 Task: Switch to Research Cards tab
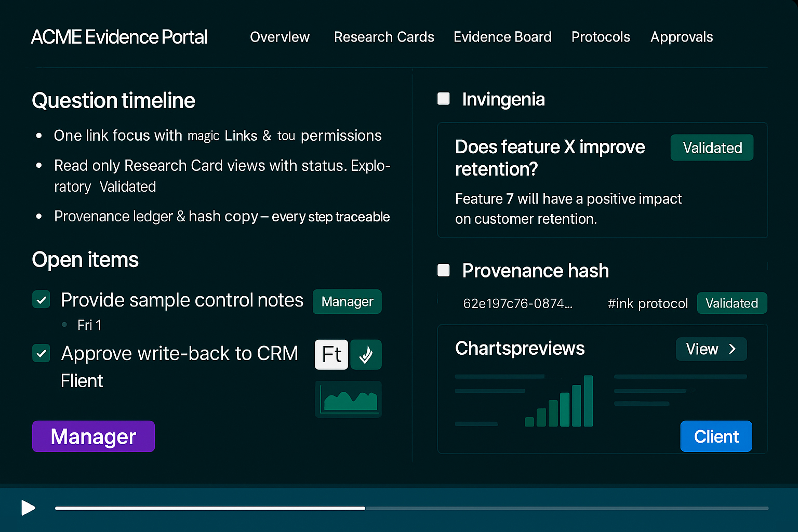pyautogui.click(x=384, y=37)
